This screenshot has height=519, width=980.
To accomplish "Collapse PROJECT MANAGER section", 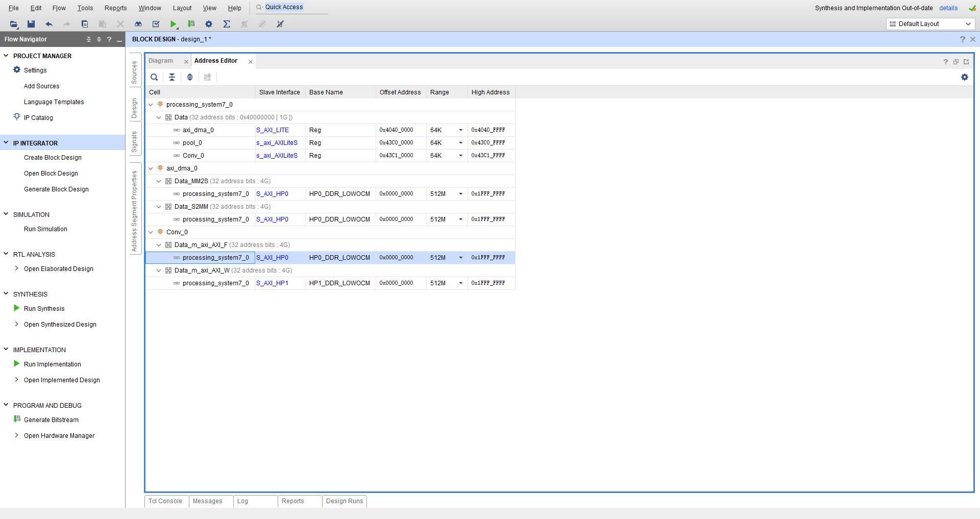I will coord(6,56).
